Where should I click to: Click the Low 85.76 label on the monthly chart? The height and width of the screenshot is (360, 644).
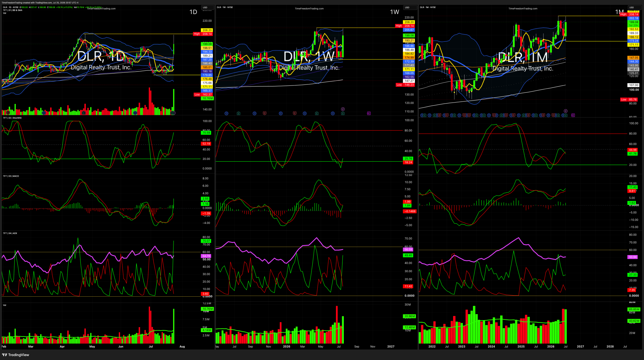(630, 100)
